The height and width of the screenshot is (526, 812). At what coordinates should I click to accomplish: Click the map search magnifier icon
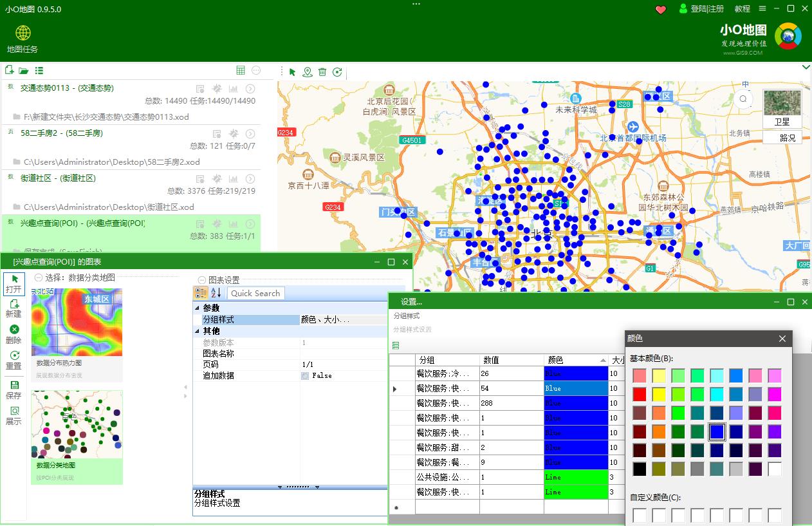pyautogui.click(x=743, y=99)
